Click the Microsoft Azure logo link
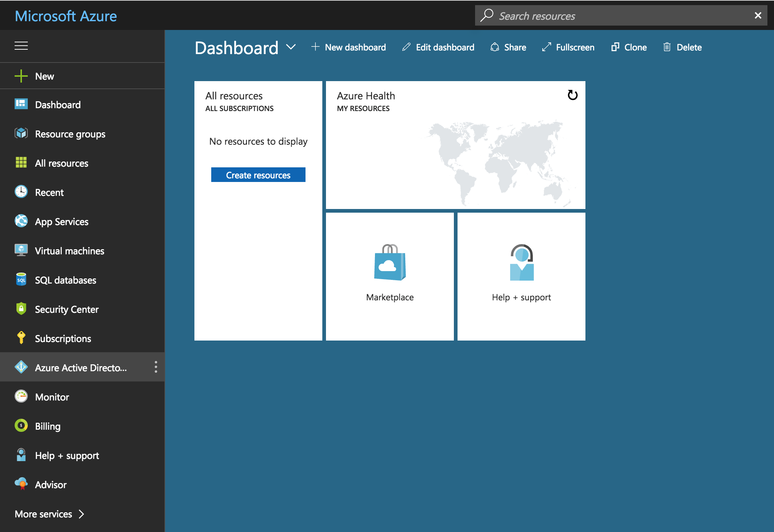Image resolution: width=774 pixels, height=532 pixels. (66, 16)
